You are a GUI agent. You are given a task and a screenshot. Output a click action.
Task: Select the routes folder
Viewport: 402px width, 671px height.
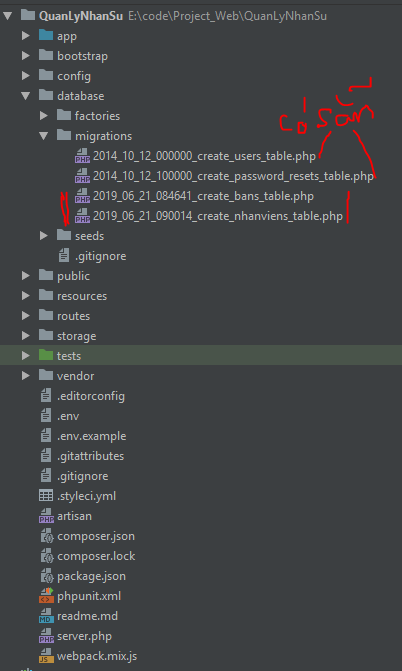[74, 316]
